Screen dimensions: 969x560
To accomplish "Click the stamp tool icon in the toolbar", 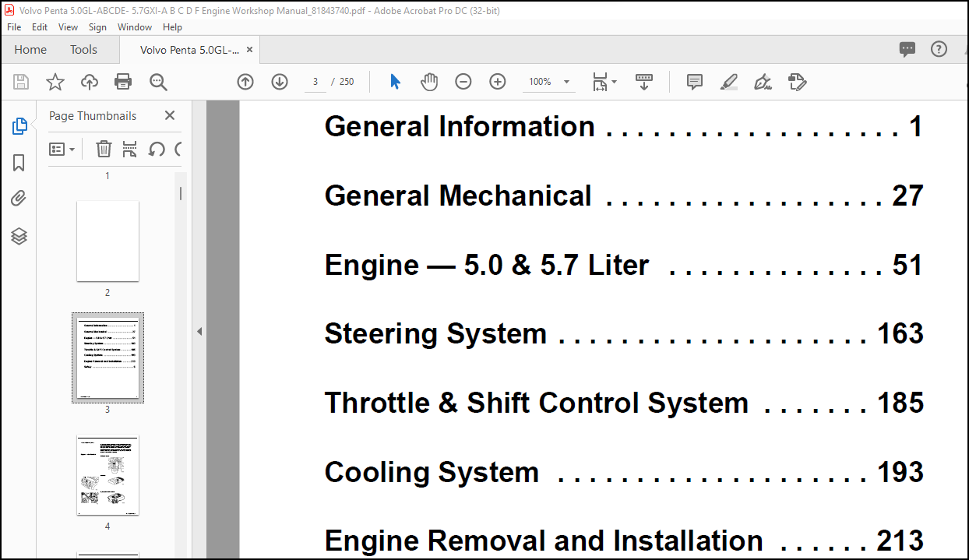I will pyautogui.click(x=797, y=82).
